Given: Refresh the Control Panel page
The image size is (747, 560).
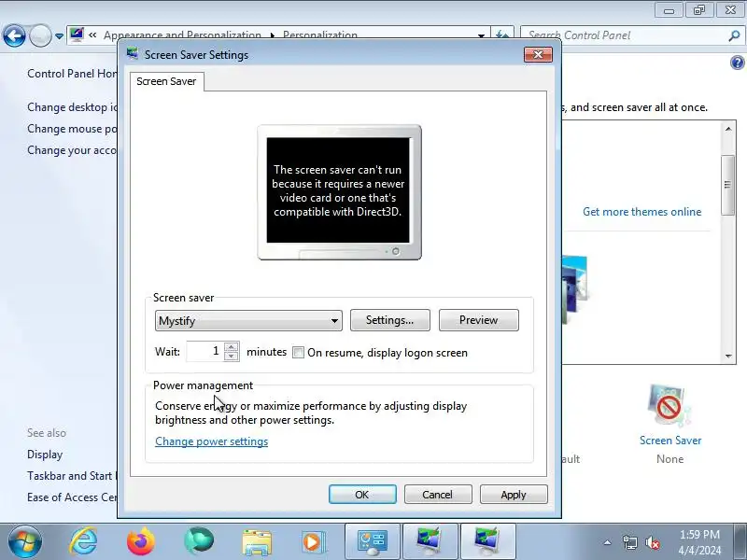Looking at the screenshot, I should point(501,35).
